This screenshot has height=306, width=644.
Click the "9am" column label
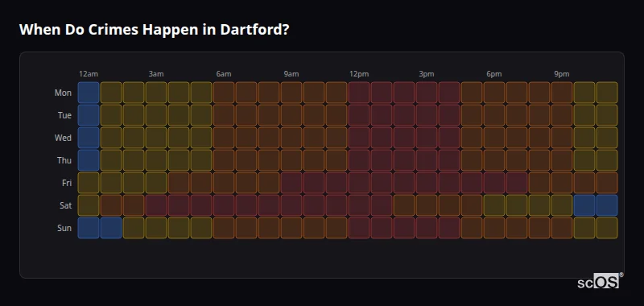(291, 74)
